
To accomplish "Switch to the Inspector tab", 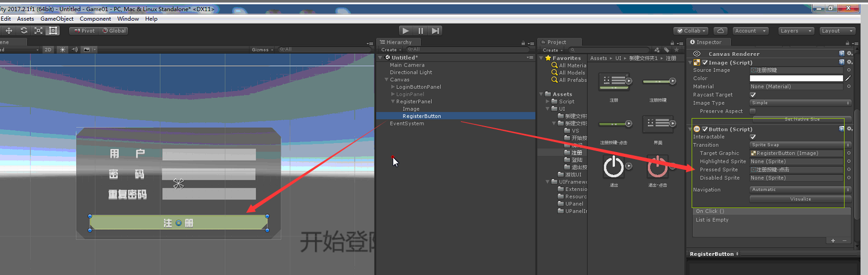I will (x=709, y=42).
